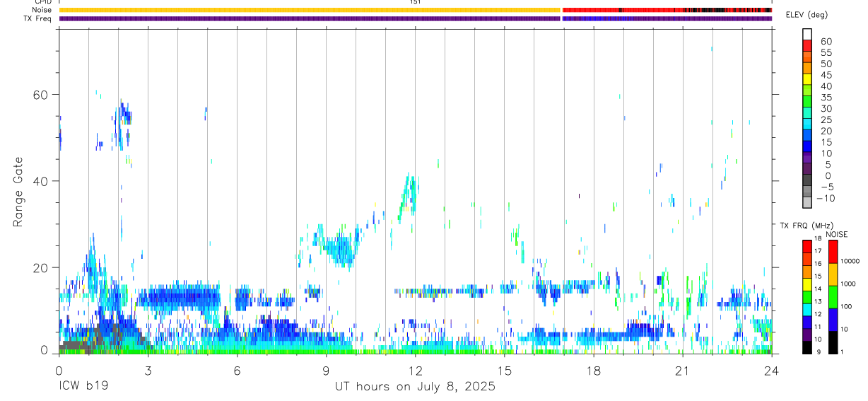
Task: Pick the red 18 MHz swatch in the TX FRQ colorbar
Action: [807, 246]
